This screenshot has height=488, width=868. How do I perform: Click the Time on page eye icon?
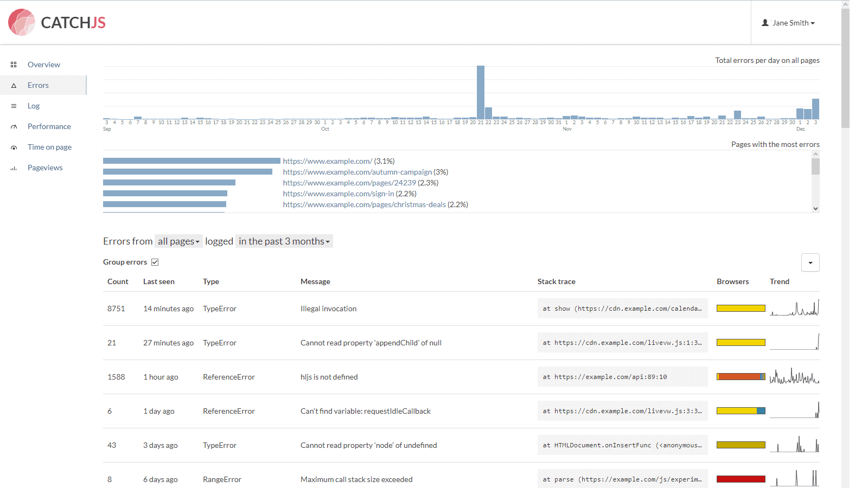coord(14,147)
